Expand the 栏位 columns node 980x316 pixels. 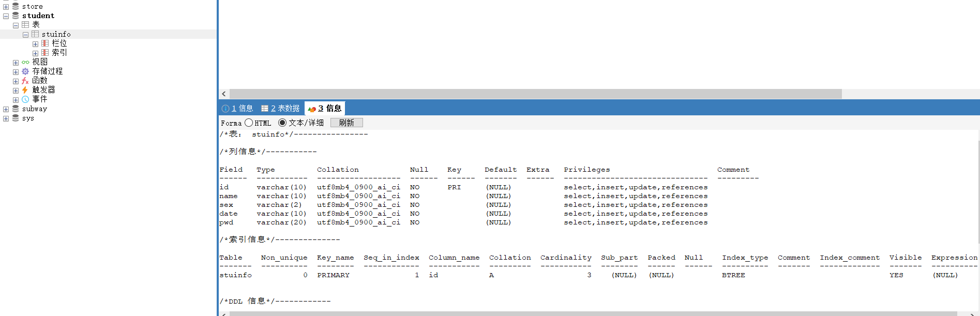35,44
